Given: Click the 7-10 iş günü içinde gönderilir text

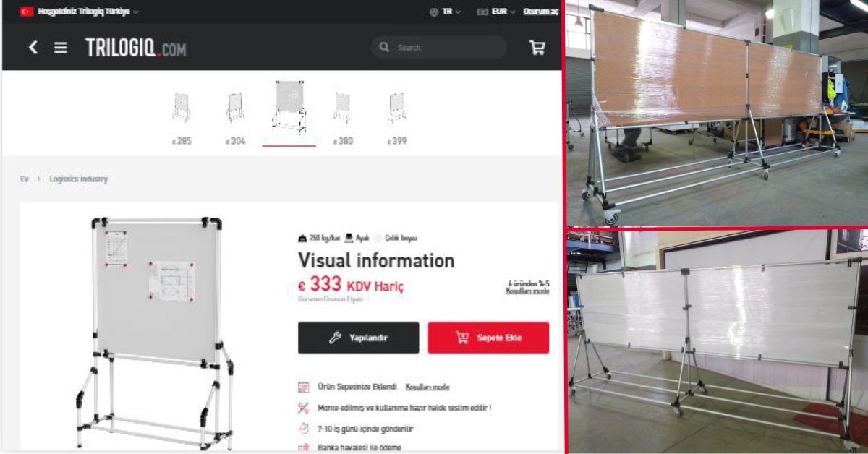Looking at the screenshot, I should coord(366,428).
